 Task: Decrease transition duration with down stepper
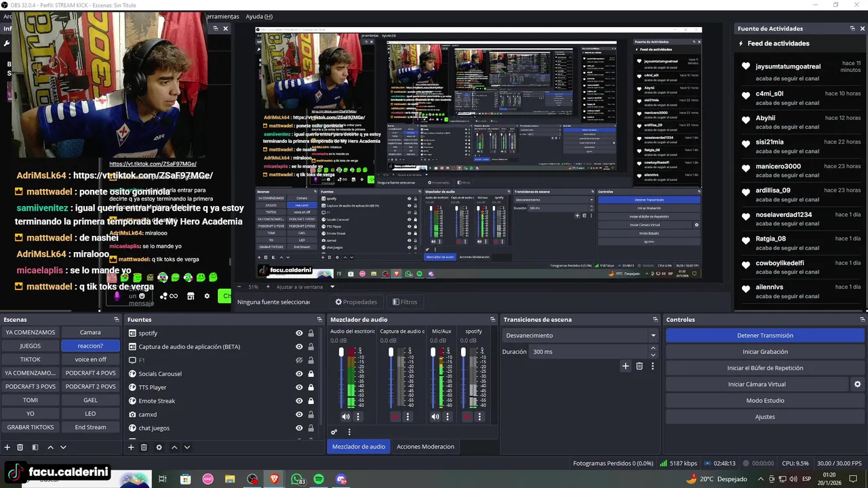click(x=653, y=355)
